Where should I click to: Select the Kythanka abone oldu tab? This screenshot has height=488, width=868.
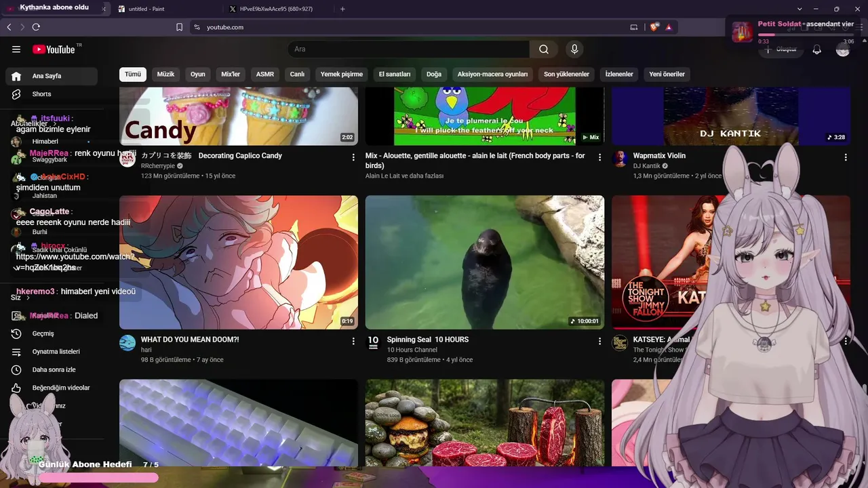pos(56,8)
